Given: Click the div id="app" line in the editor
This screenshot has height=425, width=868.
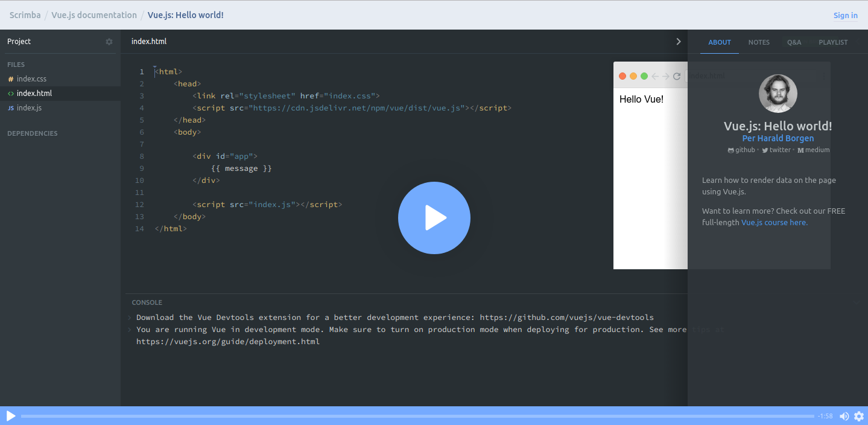Looking at the screenshot, I should pyautogui.click(x=225, y=156).
